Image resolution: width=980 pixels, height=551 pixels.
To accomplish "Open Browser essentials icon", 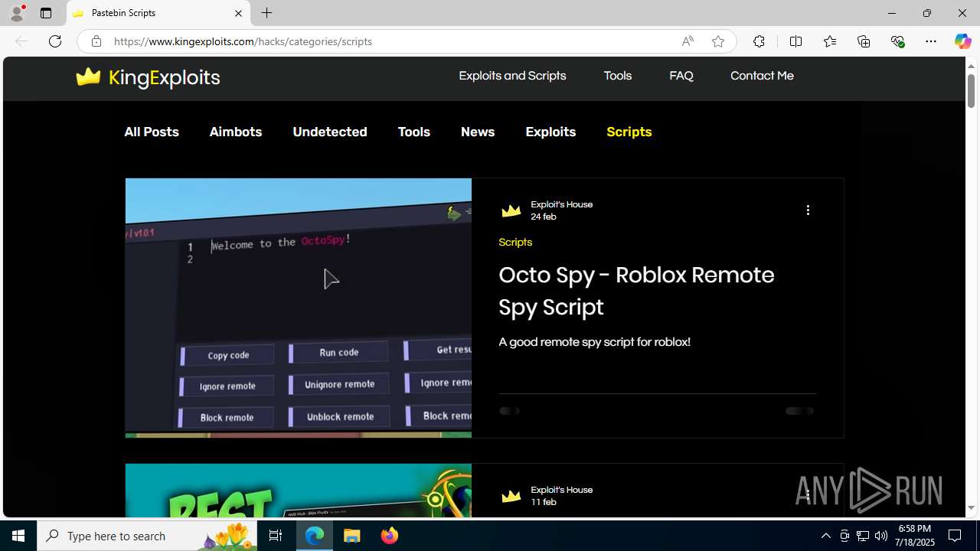I will coord(898,41).
